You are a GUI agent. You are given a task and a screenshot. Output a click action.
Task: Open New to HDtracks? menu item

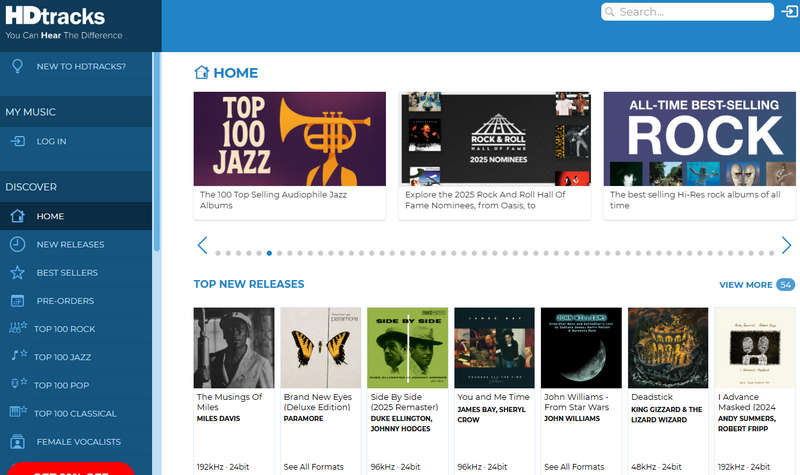point(81,66)
